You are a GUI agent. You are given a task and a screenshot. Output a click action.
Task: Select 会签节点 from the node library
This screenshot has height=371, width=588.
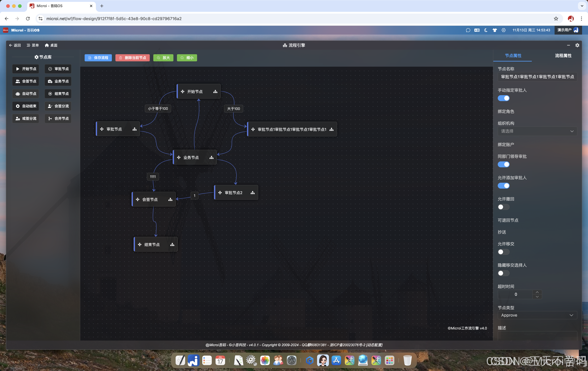pyautogui.click(x=26, y=81)
